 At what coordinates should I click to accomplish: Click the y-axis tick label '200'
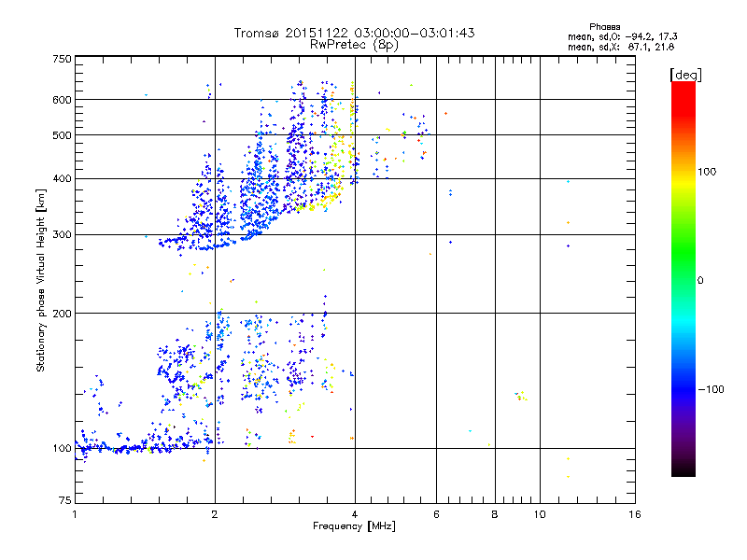[x=63, y=314]
